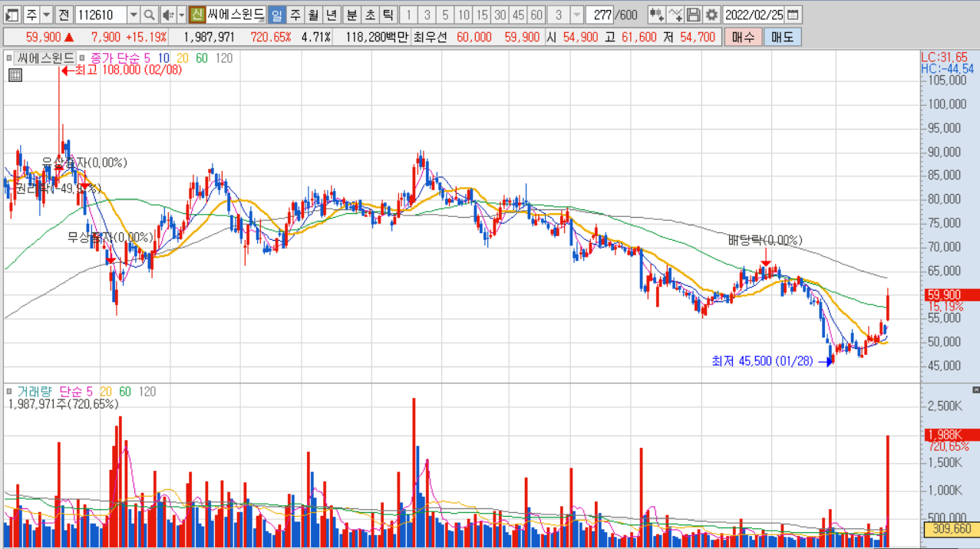The width and height of the screenshot is (980, 549).
Task: Switch to 틱 tick period tab
Action: point(388,15)
